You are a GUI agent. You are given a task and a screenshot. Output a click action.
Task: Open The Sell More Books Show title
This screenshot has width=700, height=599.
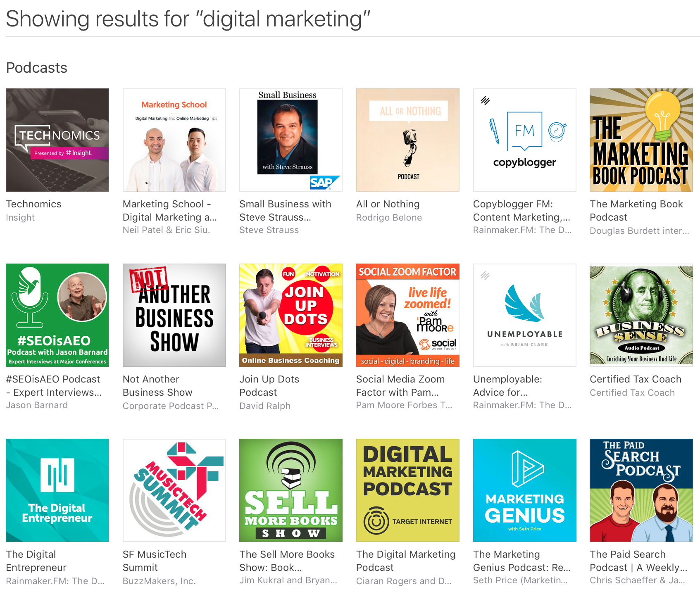[x=287, y=561]
